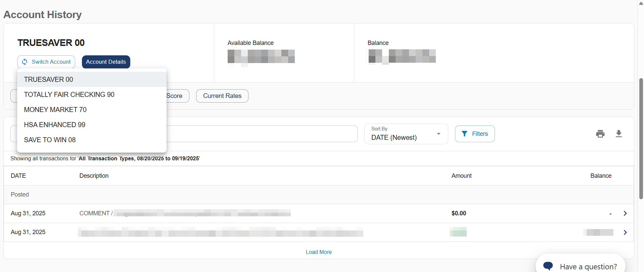This screenshot has height=272, width=644.
Task: Open chat via the speech bubble icon
Action: [548, 266]
